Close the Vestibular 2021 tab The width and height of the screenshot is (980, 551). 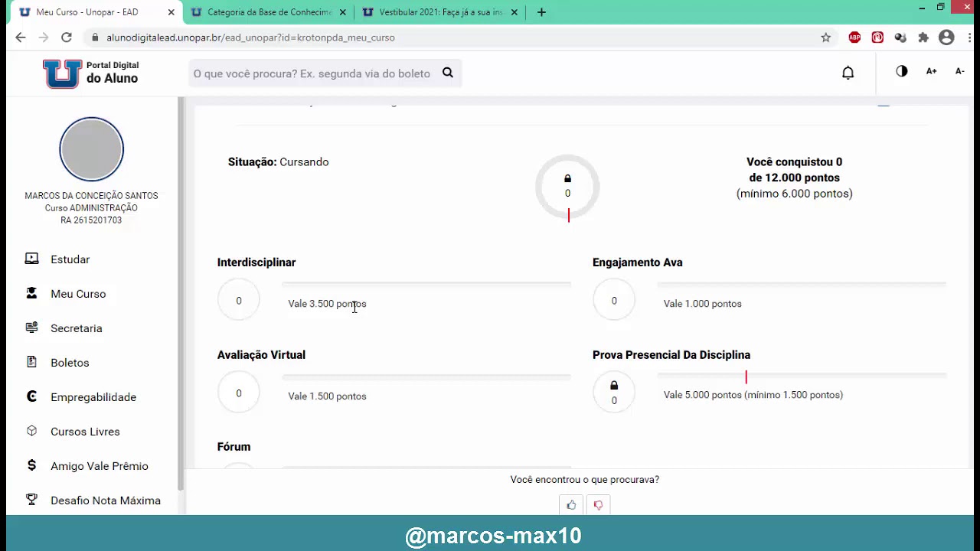point(514,12)
